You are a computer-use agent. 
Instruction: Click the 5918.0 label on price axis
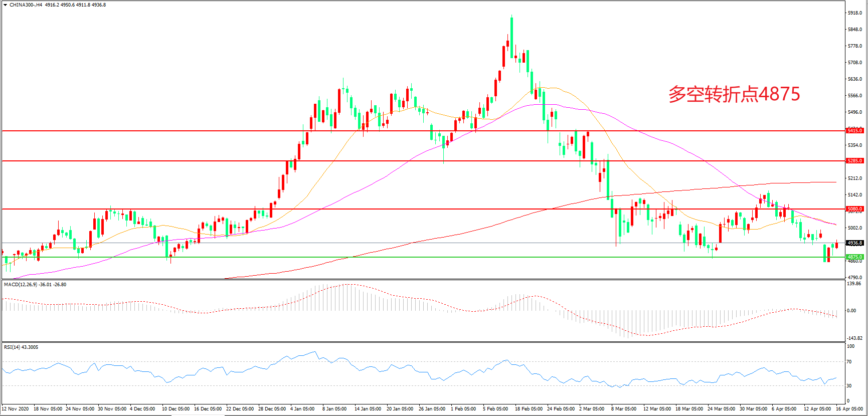(x=854, y=13)
